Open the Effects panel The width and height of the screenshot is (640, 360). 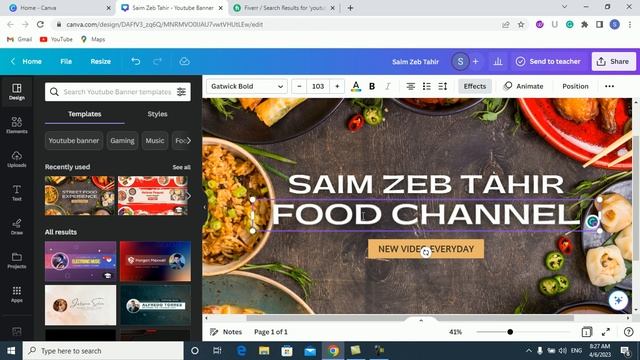coord(475,86)
